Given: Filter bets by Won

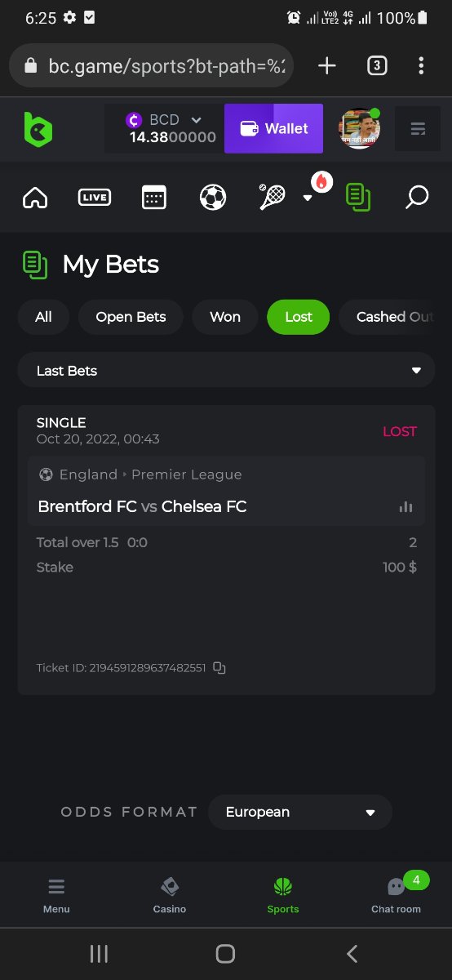Looking at the screenshot, I should pyautogui.click(x=225, y=317).
